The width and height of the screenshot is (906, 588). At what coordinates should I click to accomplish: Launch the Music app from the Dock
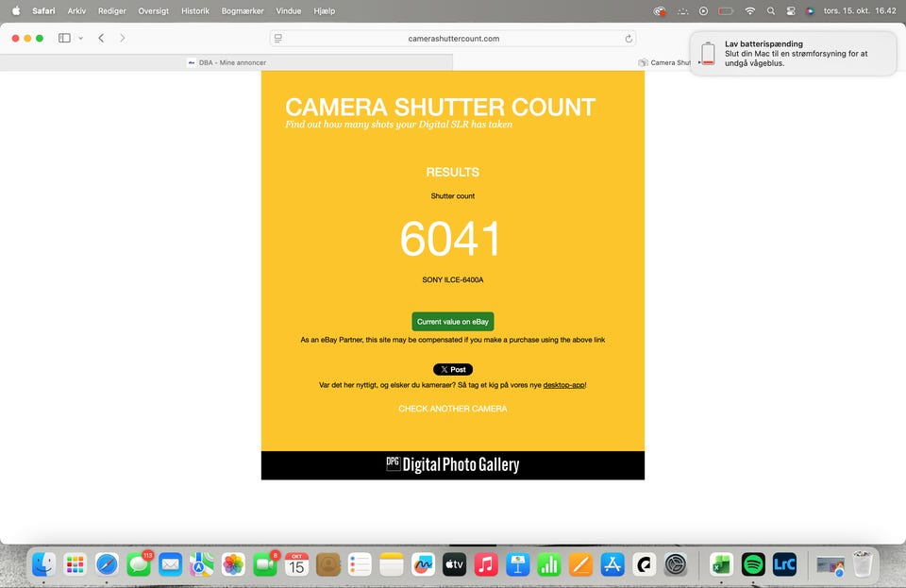[x=486, y=564]
